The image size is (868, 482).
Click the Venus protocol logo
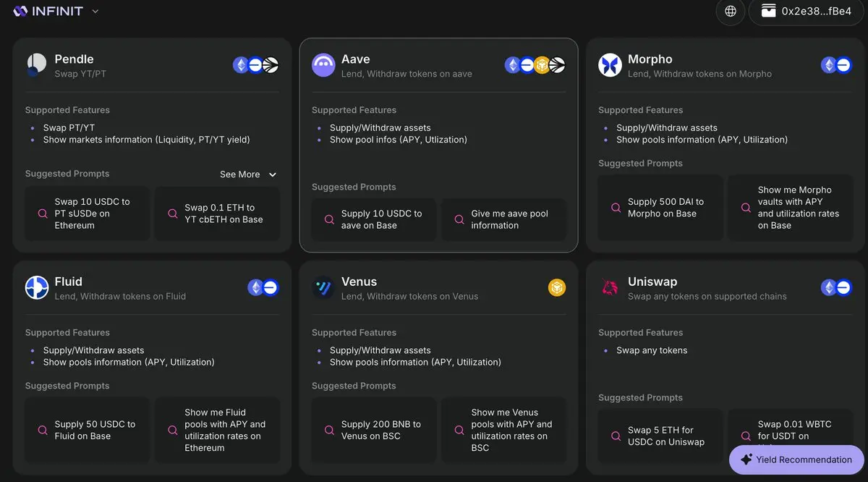pyautogui.click(x=323, y=287)
